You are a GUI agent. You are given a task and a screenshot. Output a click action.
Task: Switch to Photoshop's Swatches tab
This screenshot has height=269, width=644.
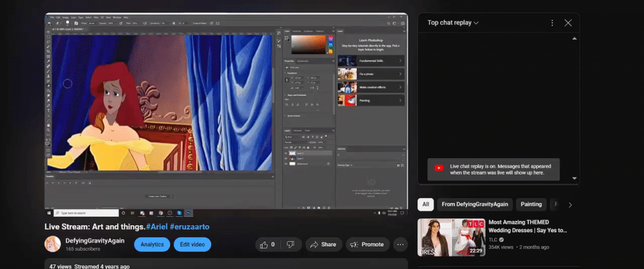296,32
